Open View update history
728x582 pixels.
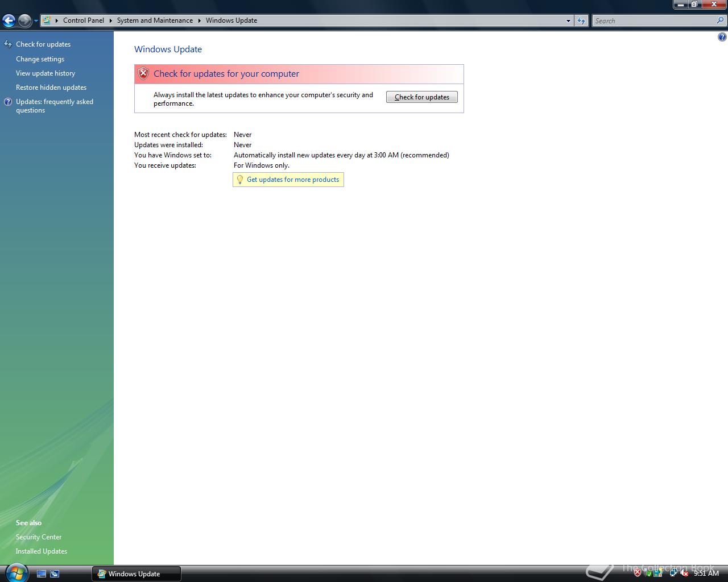(x=45, y=73)
